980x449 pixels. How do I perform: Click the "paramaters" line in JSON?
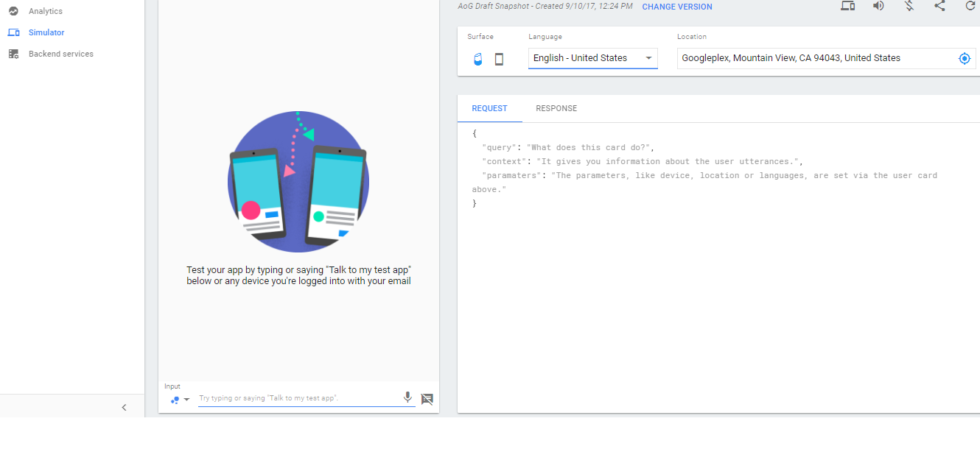point(704,182)
